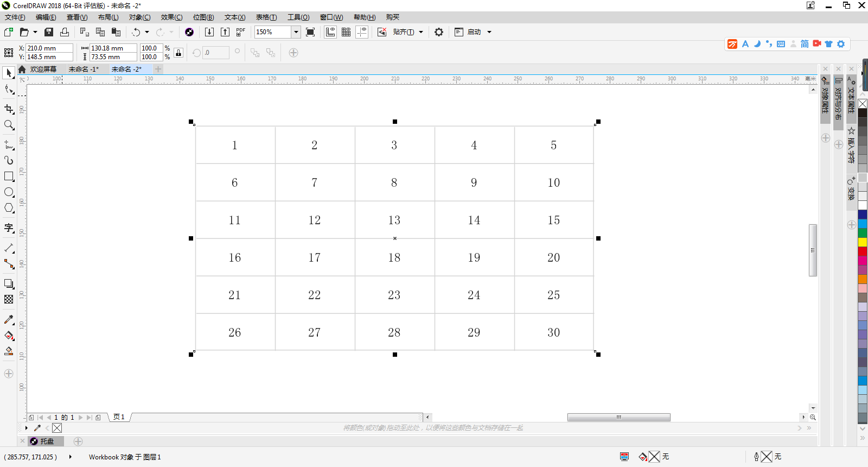Select the Crop tool
Viewport: 868px width, 467px height.
pos(9,109)
